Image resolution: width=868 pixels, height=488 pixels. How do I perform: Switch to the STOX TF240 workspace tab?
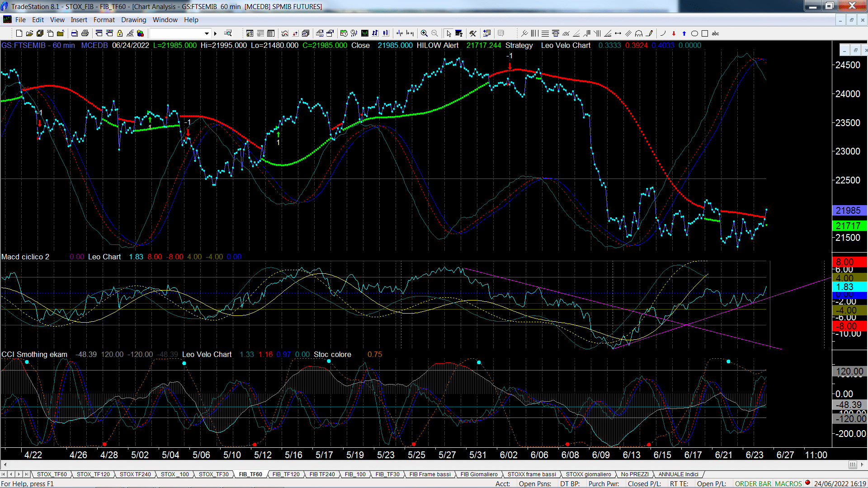pos(135,474)
